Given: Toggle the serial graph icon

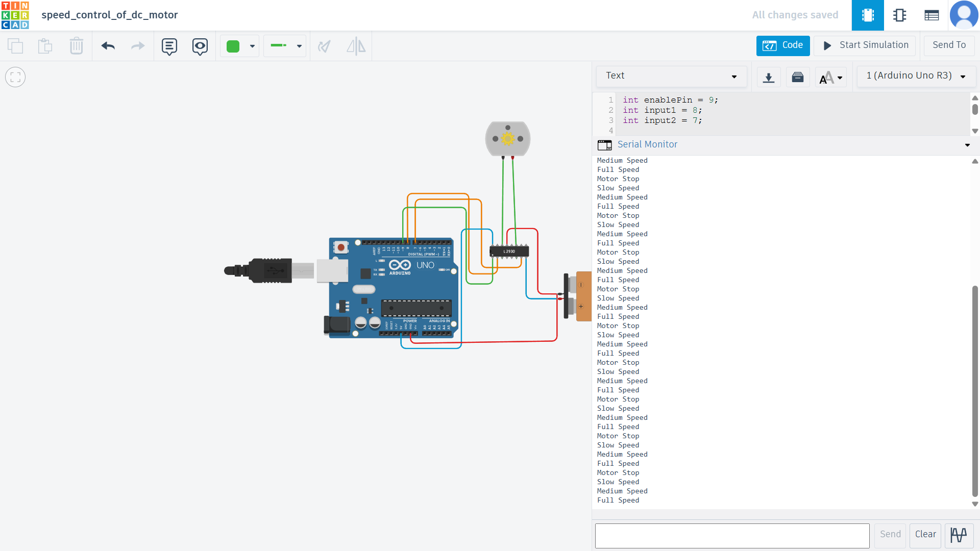Looking at the screenshot, I should click(959, 535).
